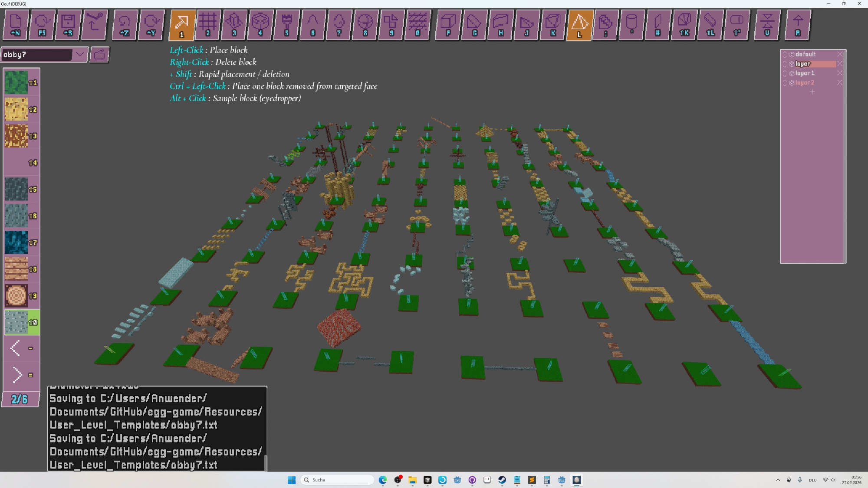This screenshot has height=488, width=868.
Task: Go to next block palette page
Action: pos(17,375)
